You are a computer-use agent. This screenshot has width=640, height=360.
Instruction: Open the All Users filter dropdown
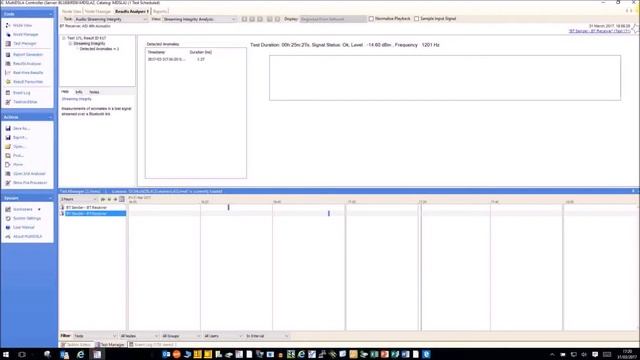223,336
